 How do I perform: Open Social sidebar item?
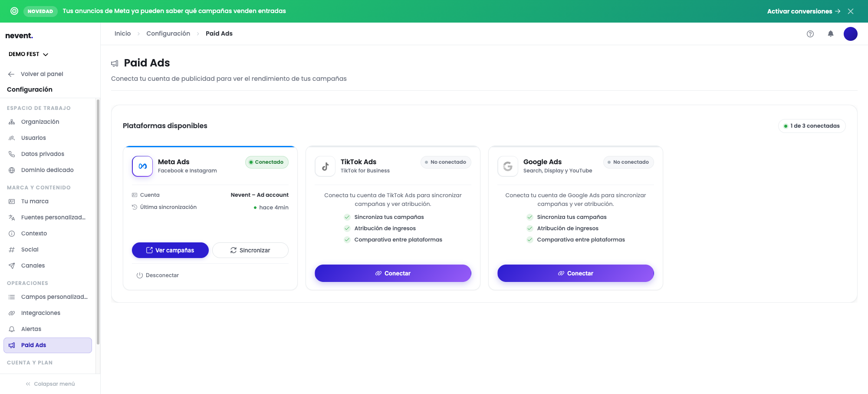click(x=48, y=250)
